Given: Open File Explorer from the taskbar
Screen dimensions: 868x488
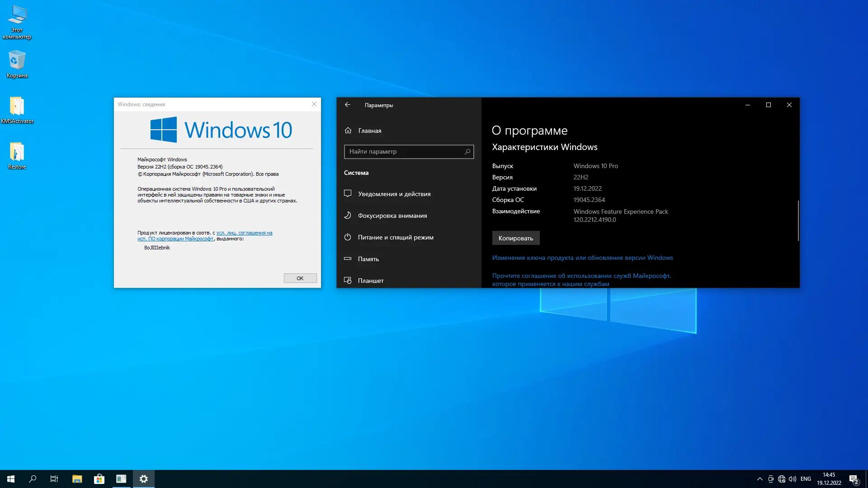Looking at the screenshot, I should pos(77,479).
